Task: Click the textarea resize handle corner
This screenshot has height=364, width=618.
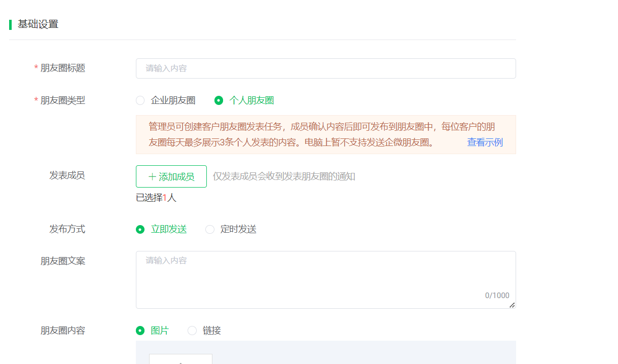Action: (x=512, y=305)
